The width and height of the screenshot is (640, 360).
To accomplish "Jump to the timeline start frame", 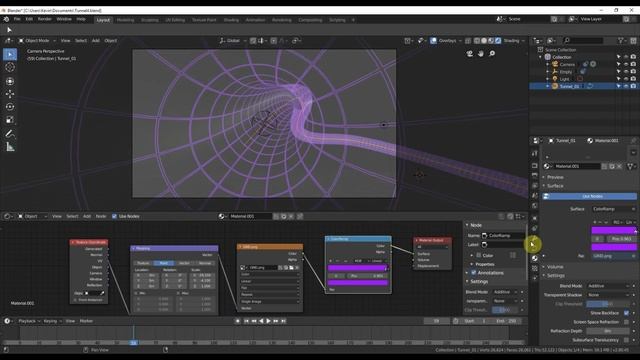I will tap(246, 321).
